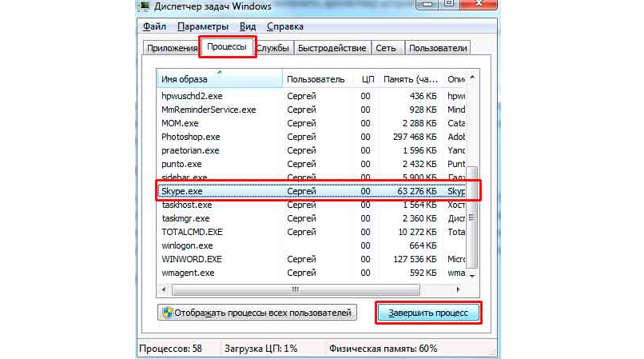Click the shield icon on show-all-users button
The height and width of the screenshot is (359, 644).
[x=168, y=313]
